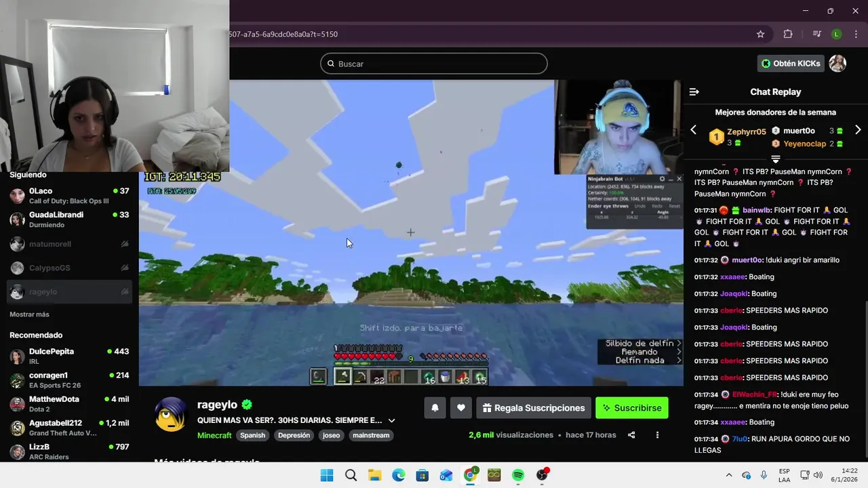The image size is (868, 488).
Task: Open GuadaLibrandi channel in sidebar
Action: (x=69, y=220)
